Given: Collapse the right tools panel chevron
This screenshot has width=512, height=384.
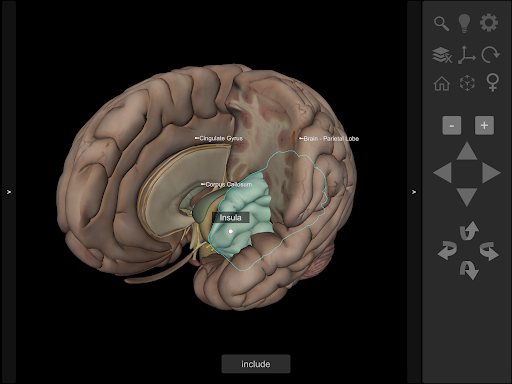Looking at the screenshot, I should tap(414, 192).
